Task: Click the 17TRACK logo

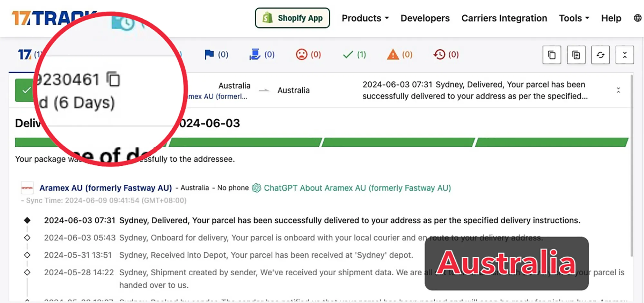Action: pyautogui.click(x=55, y=18)
